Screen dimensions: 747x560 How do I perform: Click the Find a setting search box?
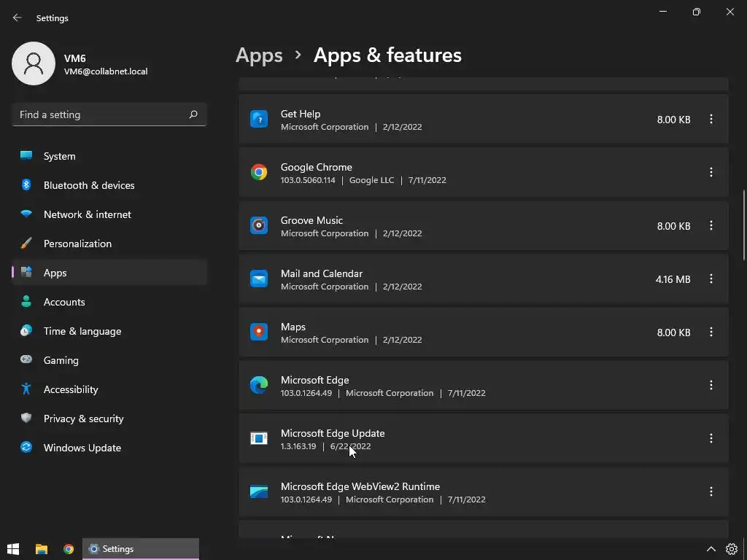point(101,114)
